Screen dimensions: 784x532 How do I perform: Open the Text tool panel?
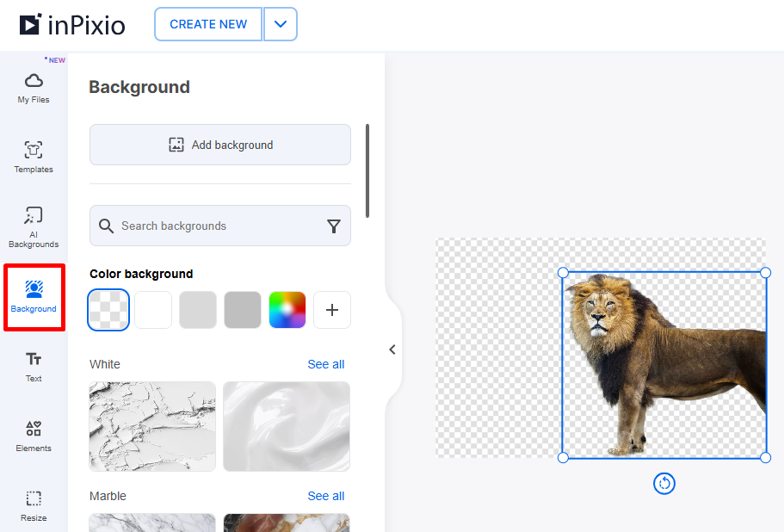(x=33, y=366)
